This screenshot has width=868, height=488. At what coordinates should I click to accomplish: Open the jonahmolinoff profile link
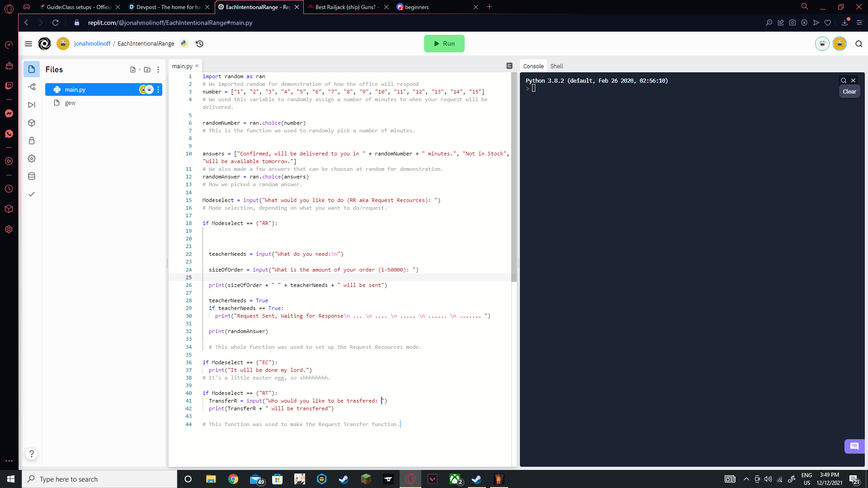click(x=92, y=44)
